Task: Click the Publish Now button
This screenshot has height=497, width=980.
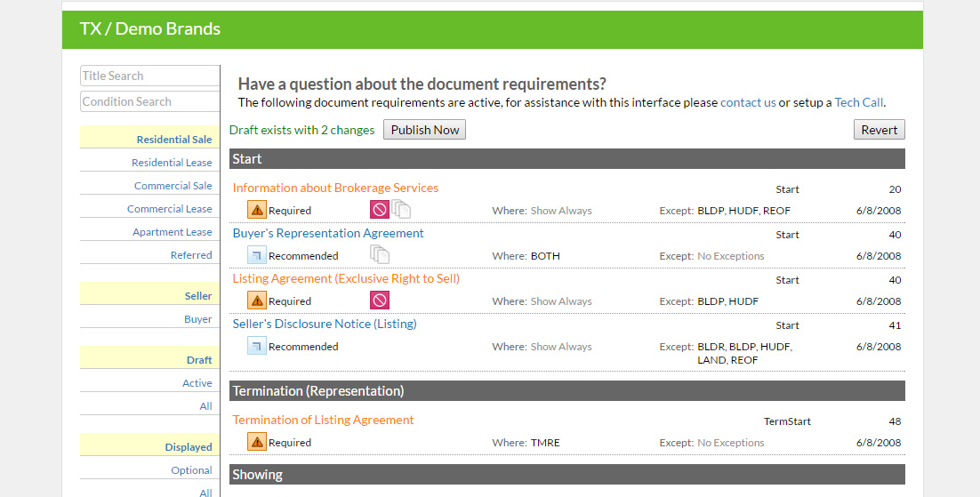Action: click(x=424, y=130)
